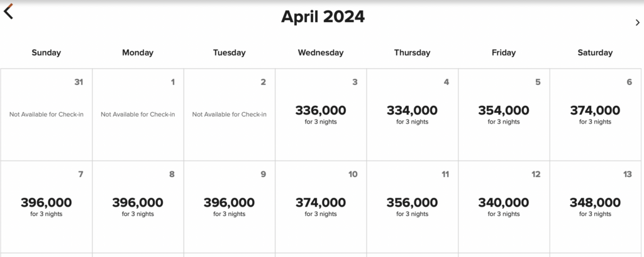Click the Friday column header

tap(504, 53)
